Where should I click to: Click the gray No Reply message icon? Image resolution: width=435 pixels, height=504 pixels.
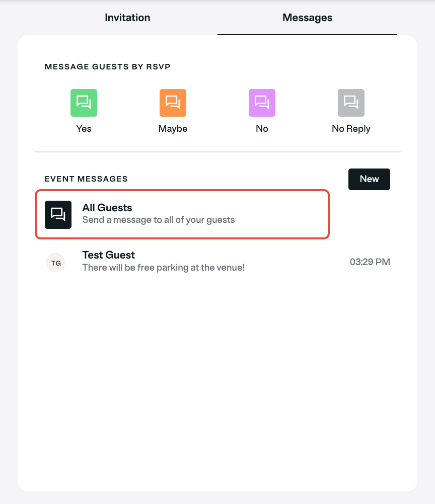click(351, 103)
